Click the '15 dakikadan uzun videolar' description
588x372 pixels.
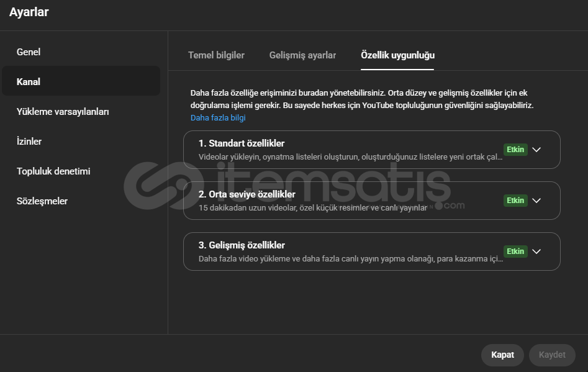(x=313, y=208)
